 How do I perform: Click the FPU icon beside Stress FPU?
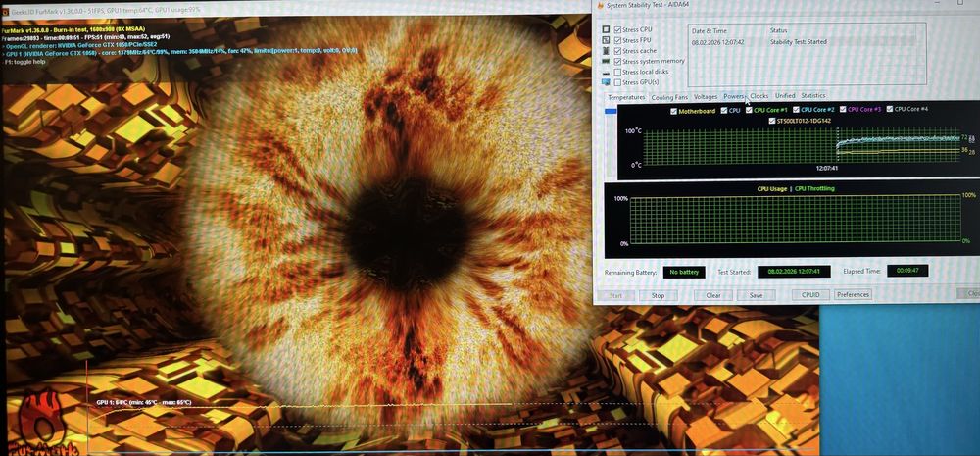pos(605,40)
